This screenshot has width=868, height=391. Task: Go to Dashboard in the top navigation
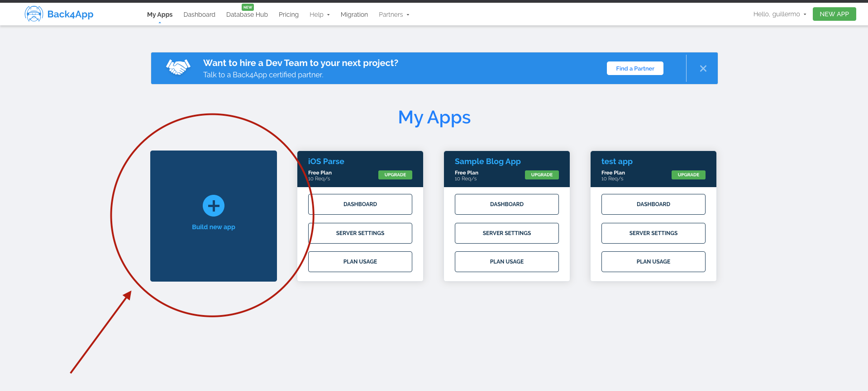(x=199, y=14)
